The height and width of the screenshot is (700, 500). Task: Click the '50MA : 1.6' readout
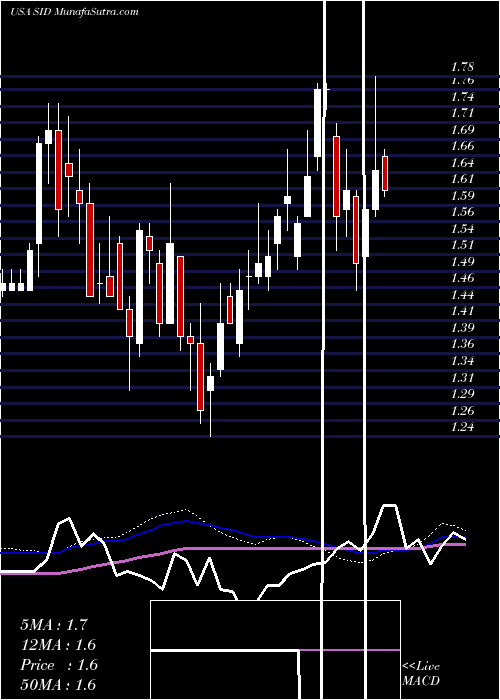tap(58, 685)
